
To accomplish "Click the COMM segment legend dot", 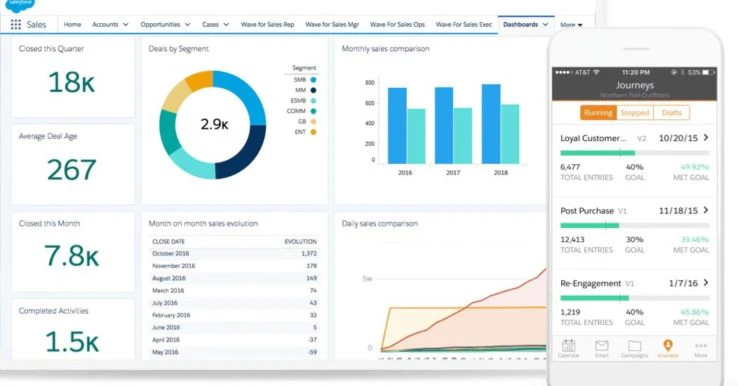I will point(313,111).
